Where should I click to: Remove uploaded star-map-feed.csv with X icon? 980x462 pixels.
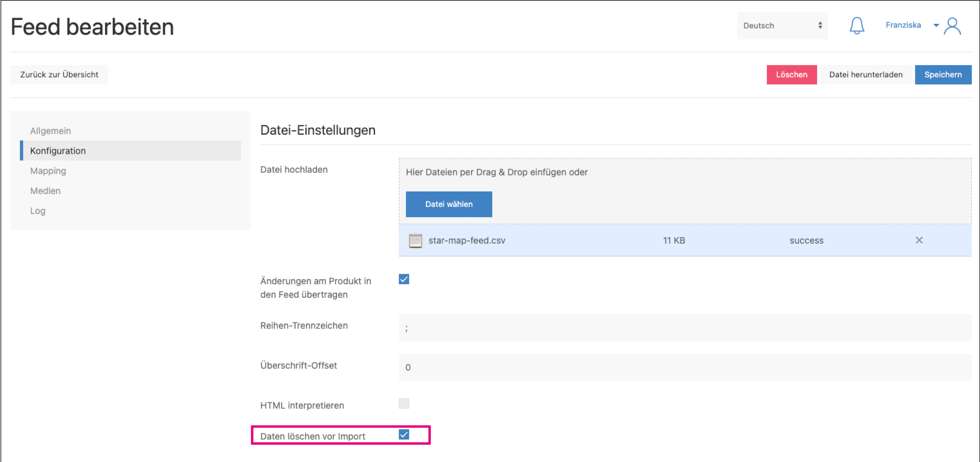click(x=919, y=240)
